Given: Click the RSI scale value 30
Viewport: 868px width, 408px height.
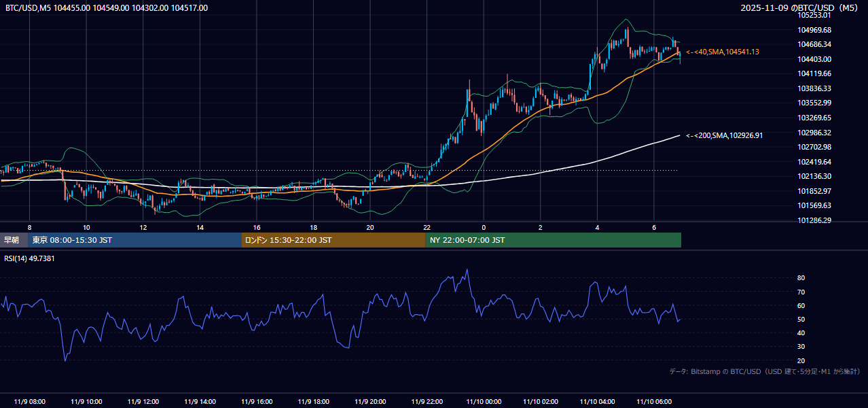Looking at the screenshot, I should [801, 347].
